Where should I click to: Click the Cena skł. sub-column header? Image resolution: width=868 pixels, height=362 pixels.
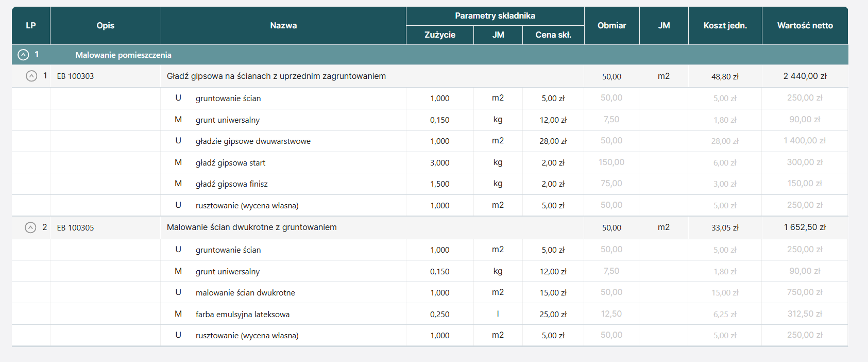(x=553, y=35)
